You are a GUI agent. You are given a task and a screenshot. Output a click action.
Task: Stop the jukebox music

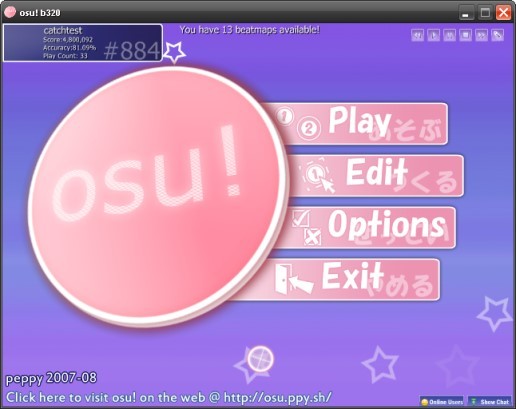[x=466, y=35]
